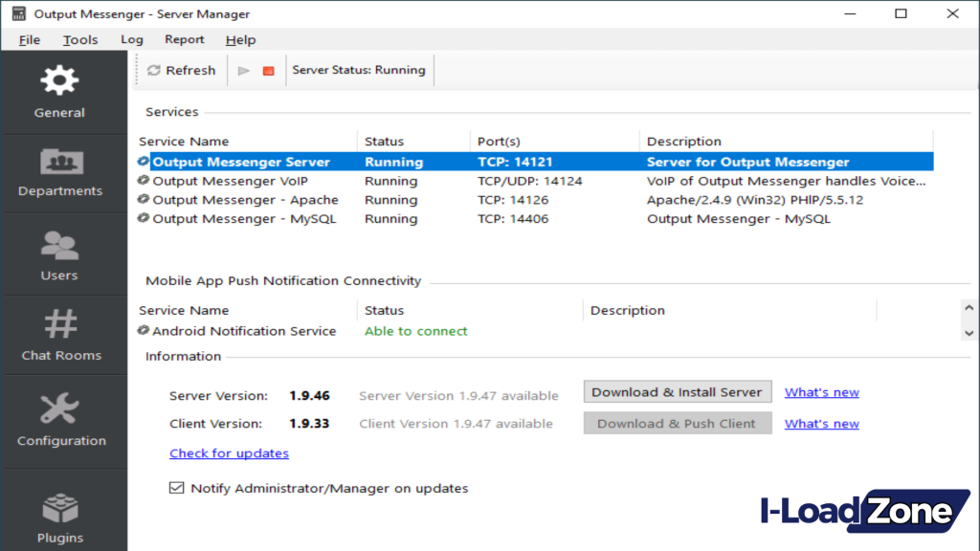Click the app icon in the title bar
The image size is (980, 551).
19,13
